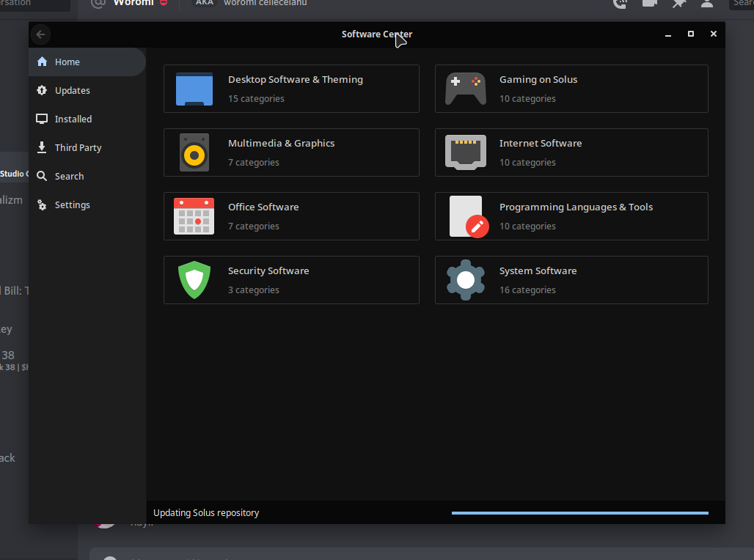Go back using the header arrow button
754x560 pixels.
[x=40, y=34]
